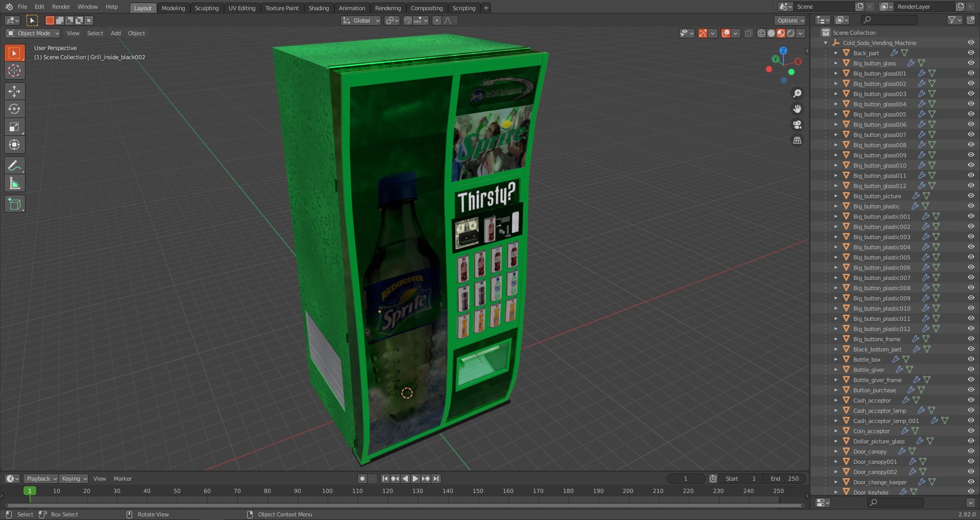Jump to timeline end frame
The image size is (980, 520).
click(x=436, y=479)
